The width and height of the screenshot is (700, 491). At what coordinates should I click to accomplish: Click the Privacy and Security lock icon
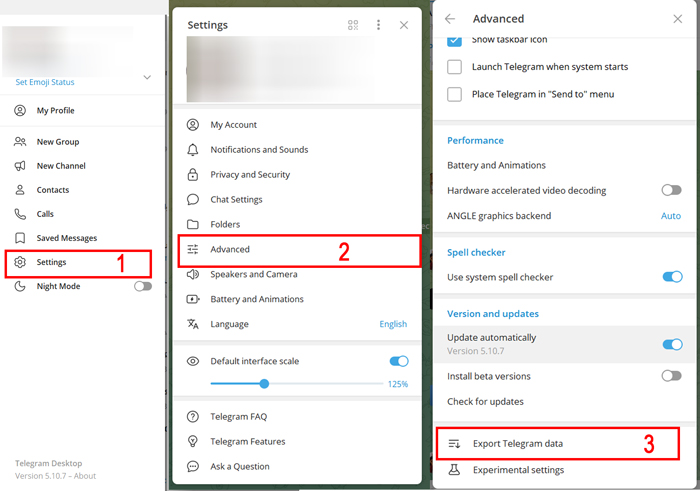pos(193,175)
